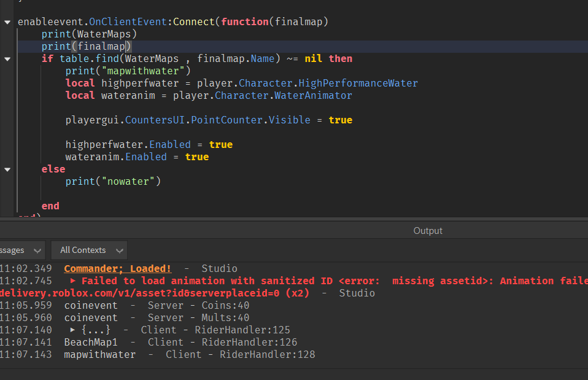Open the Messages filter dropdown
The image size is (588, 380).
pyautogui.click(x=22, y=250)
